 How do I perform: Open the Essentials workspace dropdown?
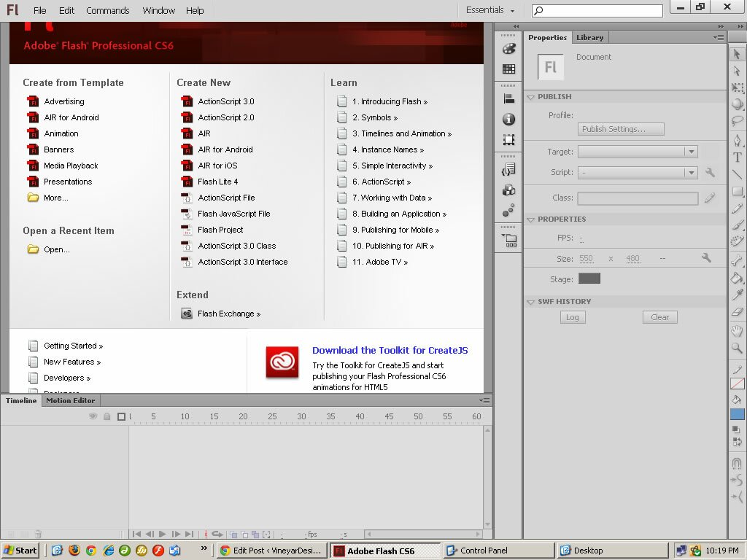tap(490, 10)
